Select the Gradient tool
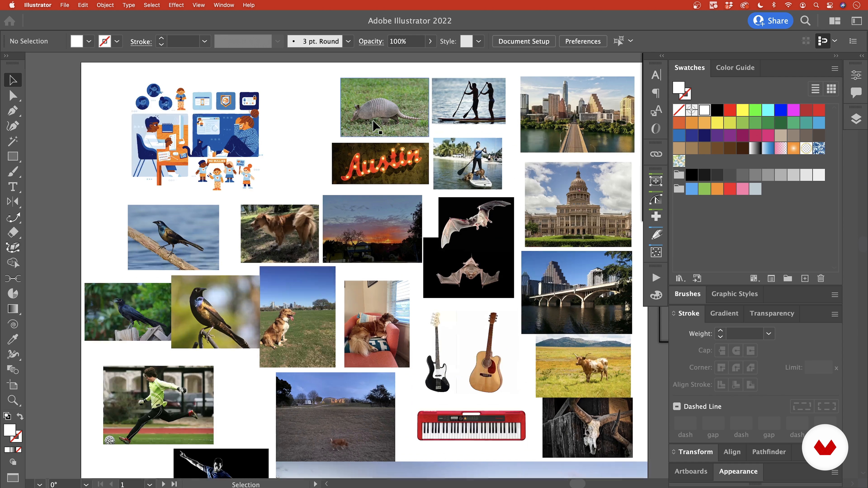The height and width of the screenshot is (488, 868). [x=13, y=309]
